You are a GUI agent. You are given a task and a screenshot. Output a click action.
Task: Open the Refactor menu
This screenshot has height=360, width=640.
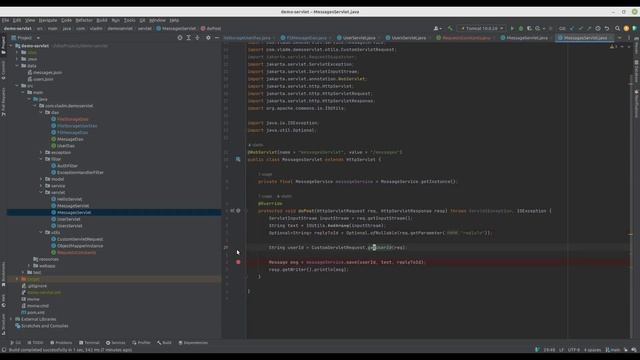(x=84, y=20)
